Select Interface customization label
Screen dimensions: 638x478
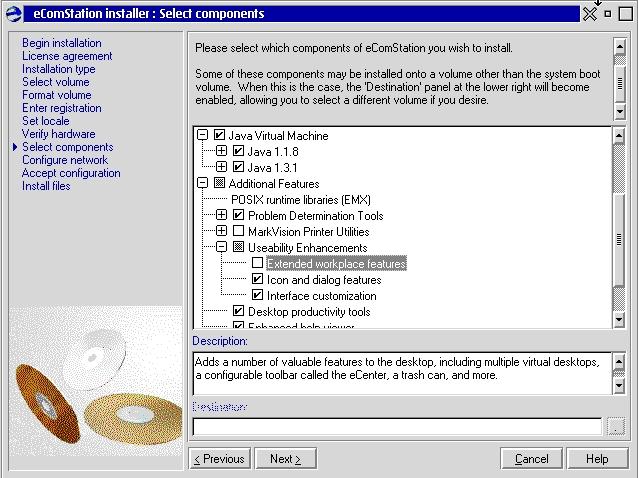pos(321,296)
